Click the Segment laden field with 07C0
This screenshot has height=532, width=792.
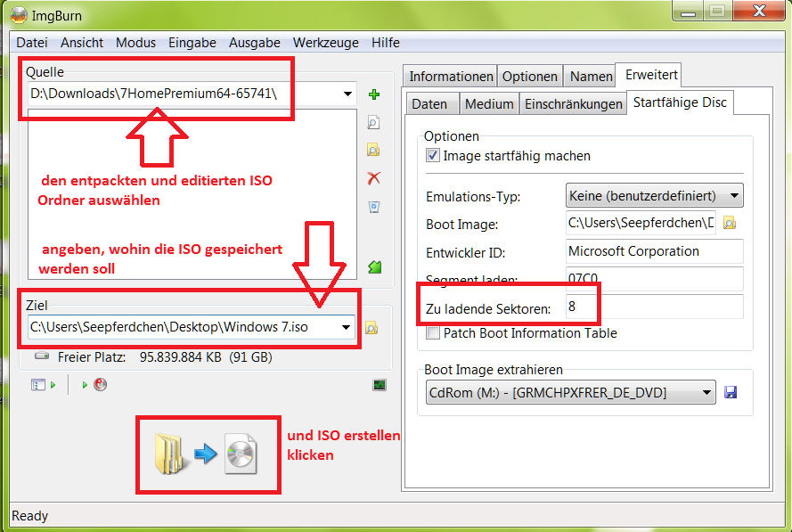click(655, 278)
